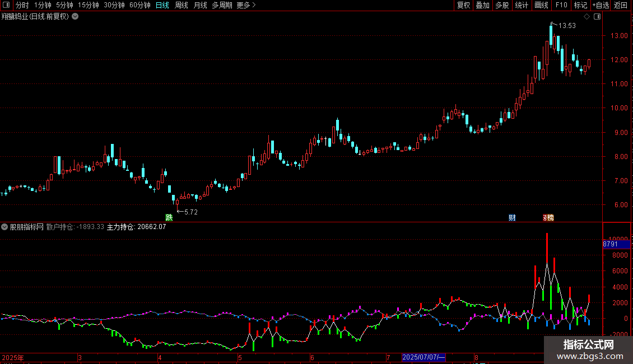
Task: Click the 叠加 overlay button
Action: tap(483, 5)
